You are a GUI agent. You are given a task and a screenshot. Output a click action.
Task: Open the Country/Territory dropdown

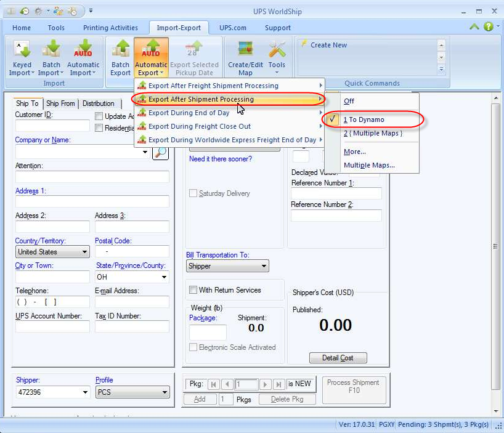84,252
